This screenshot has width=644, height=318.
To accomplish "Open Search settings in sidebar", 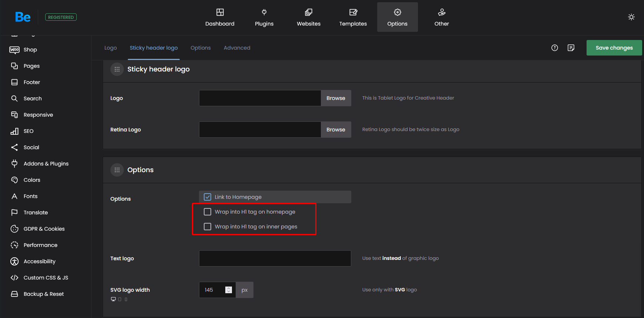I will 33,98.
